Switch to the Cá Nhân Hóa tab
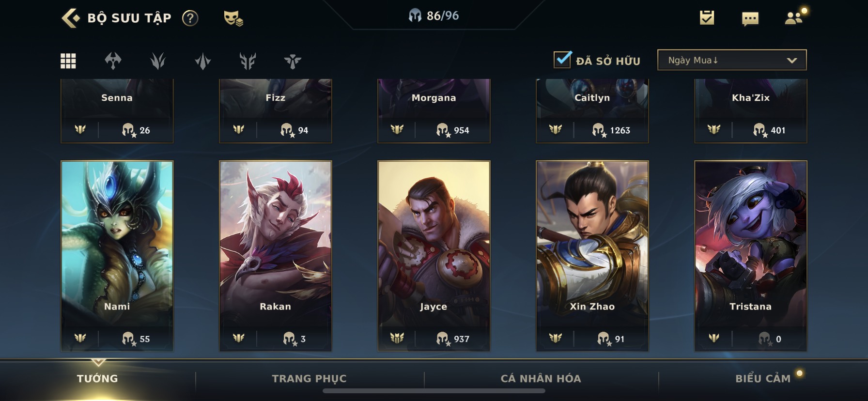 coord(541,379)
